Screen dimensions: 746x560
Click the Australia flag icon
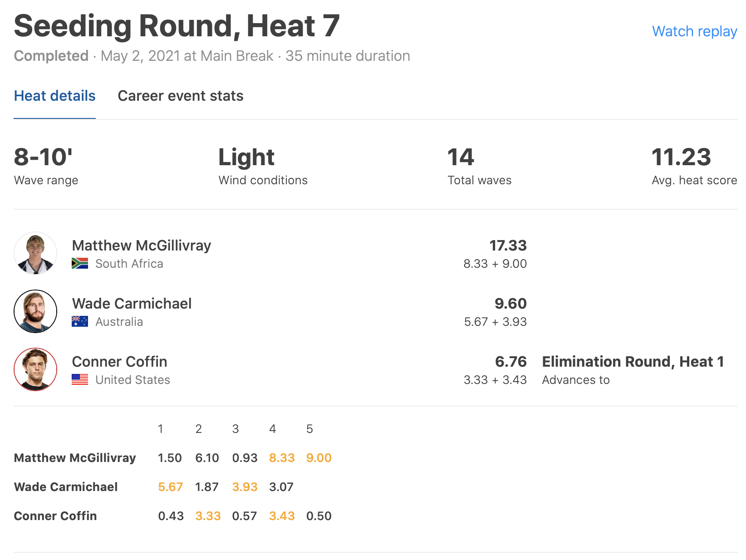pyautogui.click(x=80, y=322)
